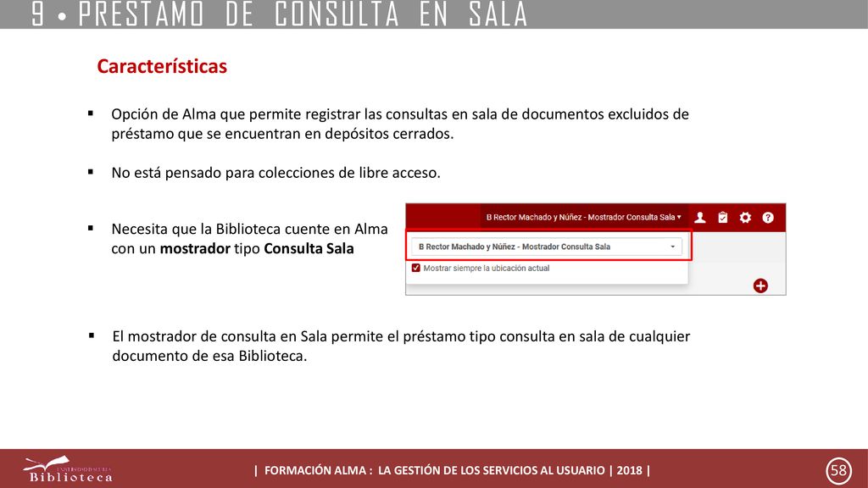Click the user profile icon in Alma header
This screenshot has height=488, width=868.
tap(700, 218)
